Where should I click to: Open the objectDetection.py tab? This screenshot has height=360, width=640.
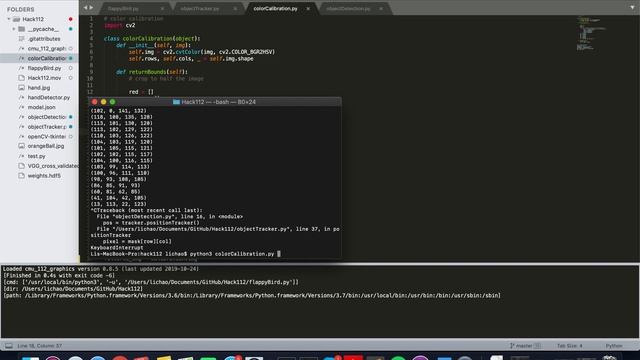coord(348,9)
